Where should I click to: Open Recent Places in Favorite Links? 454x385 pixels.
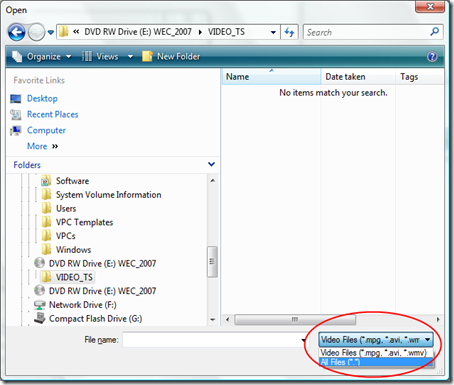(x=53, y=114)
